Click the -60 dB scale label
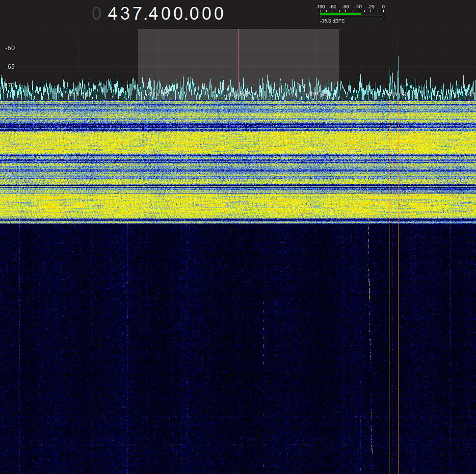The width and height of the screenshot is (476, 474). [10, 48]
